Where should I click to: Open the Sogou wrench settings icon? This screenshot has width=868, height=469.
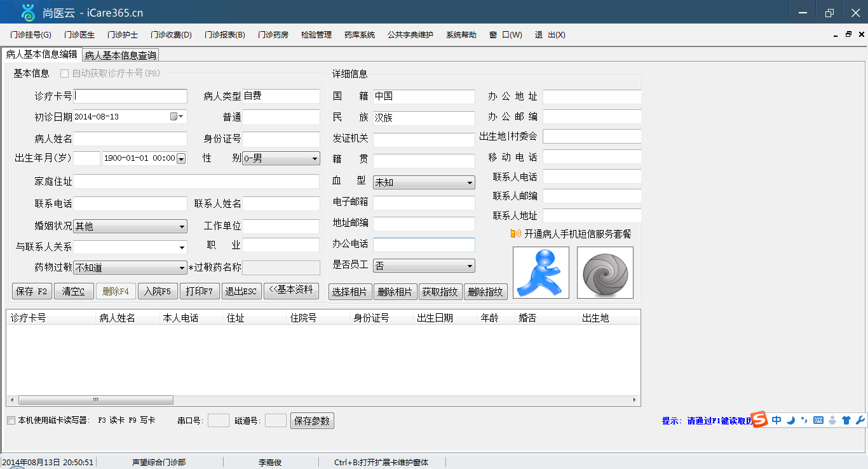[x=860, y=420]
